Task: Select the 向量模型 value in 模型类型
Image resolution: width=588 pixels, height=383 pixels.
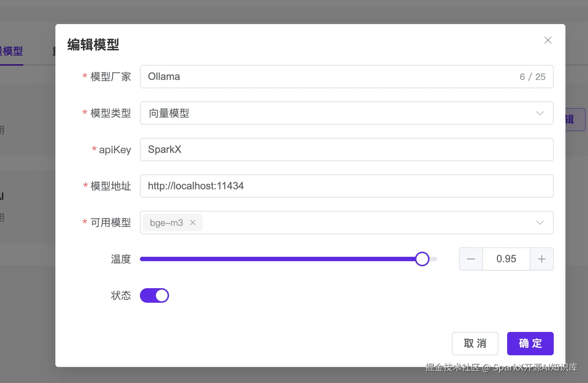Action: pos(169,113)
